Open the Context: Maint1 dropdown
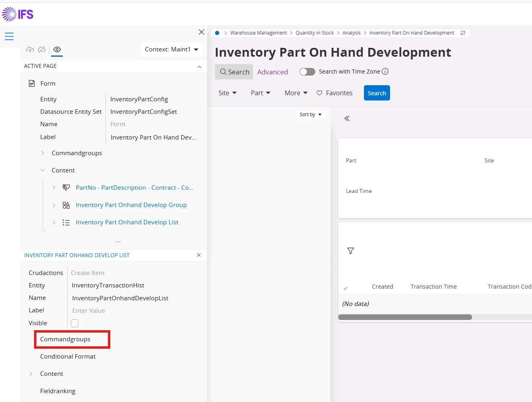 pyautogui.click(x=172, y=49)
